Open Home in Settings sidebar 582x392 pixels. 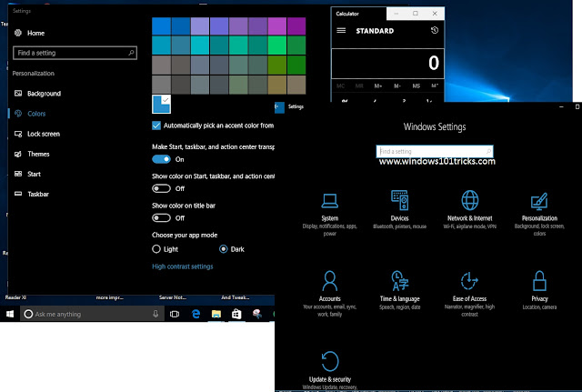coord(29,33)
